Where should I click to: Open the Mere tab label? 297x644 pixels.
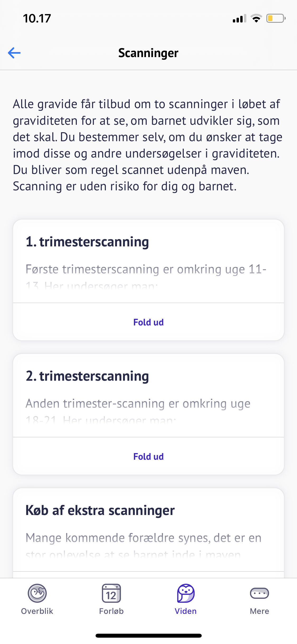(x=259, y=611)
